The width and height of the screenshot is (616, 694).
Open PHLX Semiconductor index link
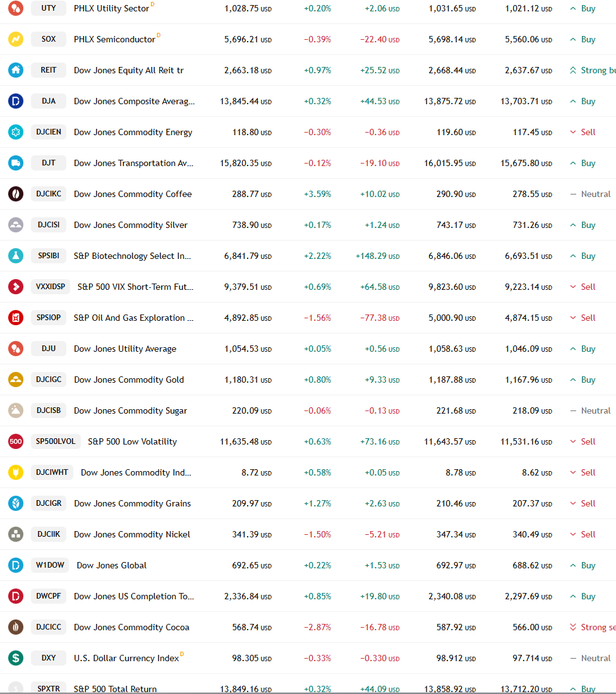[115, 39]
